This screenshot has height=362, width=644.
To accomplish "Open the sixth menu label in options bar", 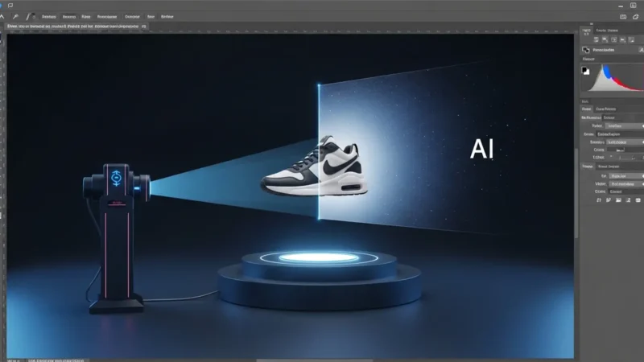I will click(x=151, y=17).
